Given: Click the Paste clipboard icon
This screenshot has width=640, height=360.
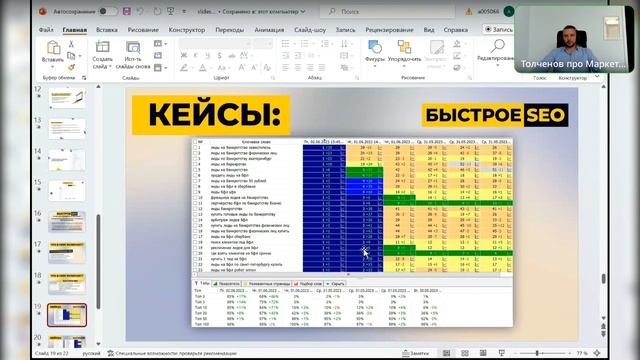Looking at the screenshot, I should click(53, 48).
